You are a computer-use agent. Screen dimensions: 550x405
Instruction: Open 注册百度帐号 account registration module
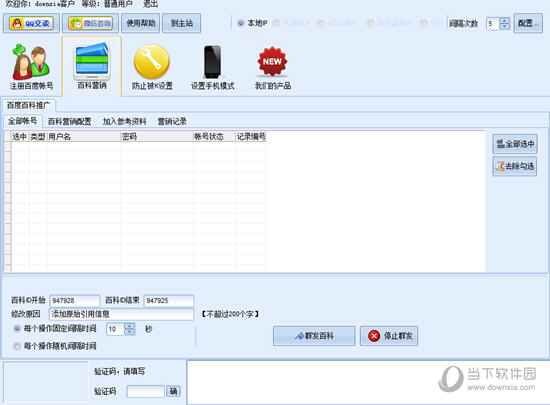31,67
